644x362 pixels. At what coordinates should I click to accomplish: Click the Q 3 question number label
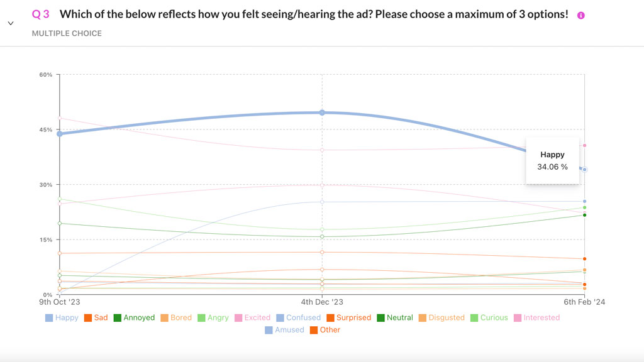[x=41, y=14]
